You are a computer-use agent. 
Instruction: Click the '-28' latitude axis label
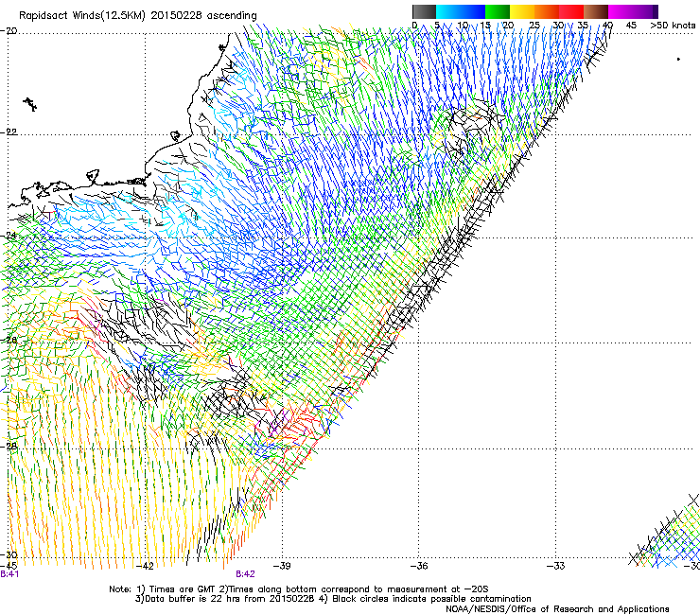pyautogui.click(x=9, y=446)
